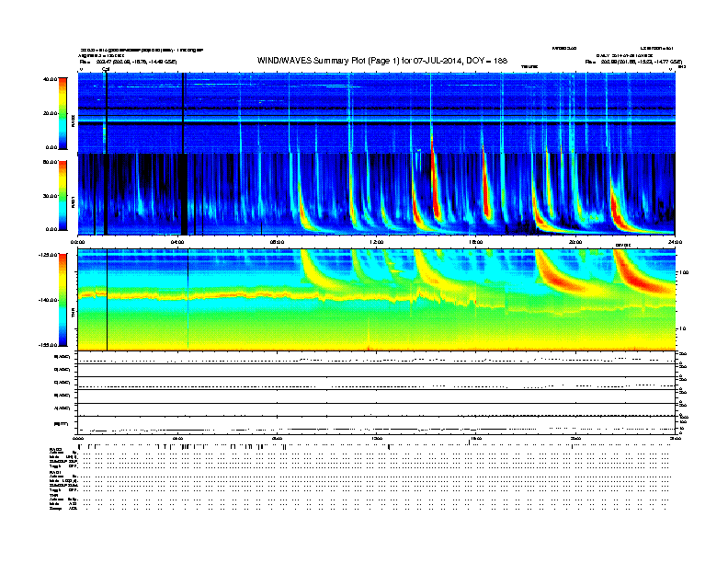
Task: Click the RAD2 vertical axis label
Action: (74, 121)
